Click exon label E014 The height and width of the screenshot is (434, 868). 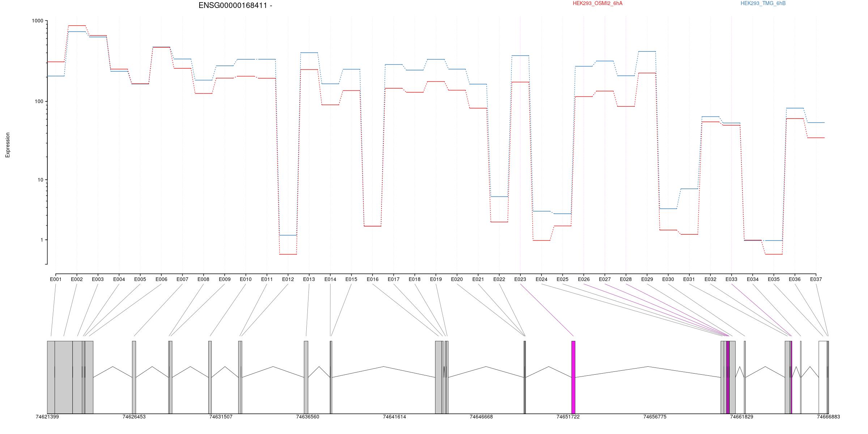click(x=330, y=279)
